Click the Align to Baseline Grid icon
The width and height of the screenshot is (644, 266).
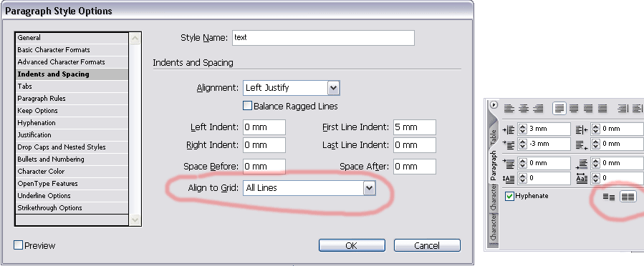[628, 197]
